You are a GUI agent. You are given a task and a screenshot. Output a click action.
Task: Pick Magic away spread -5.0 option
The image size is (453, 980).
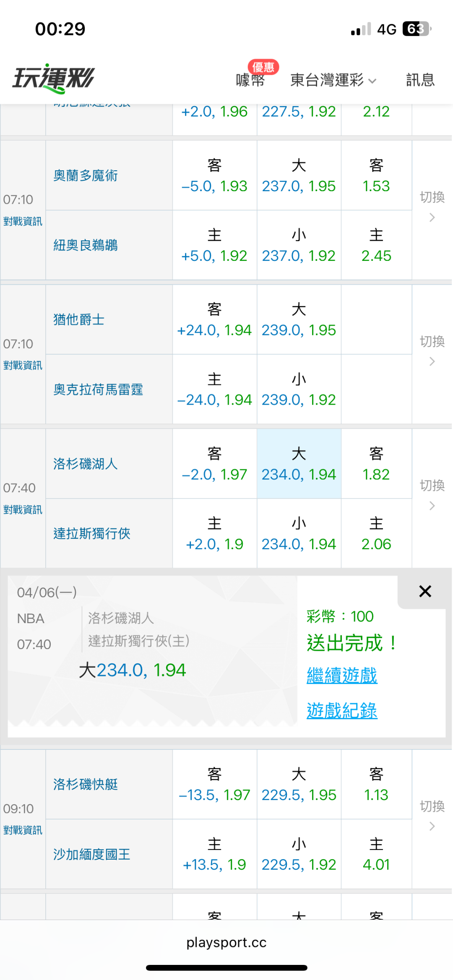coord(214,176)
